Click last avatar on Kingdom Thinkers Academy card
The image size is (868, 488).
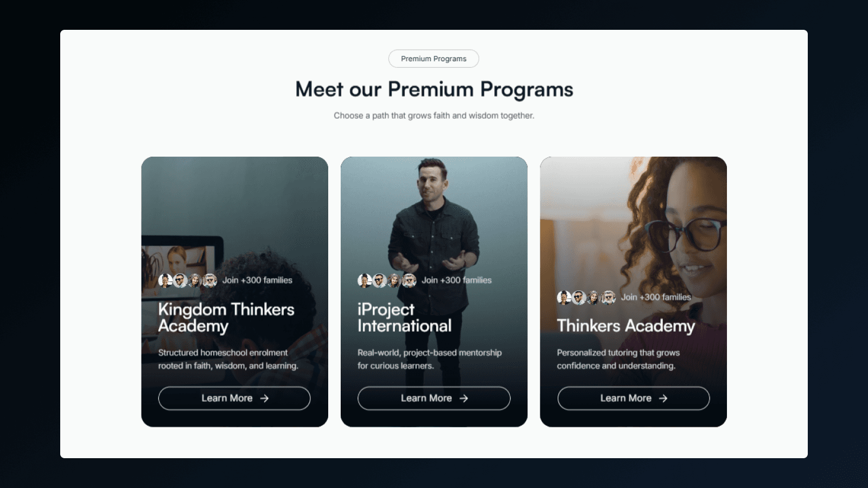click(210, 280)
